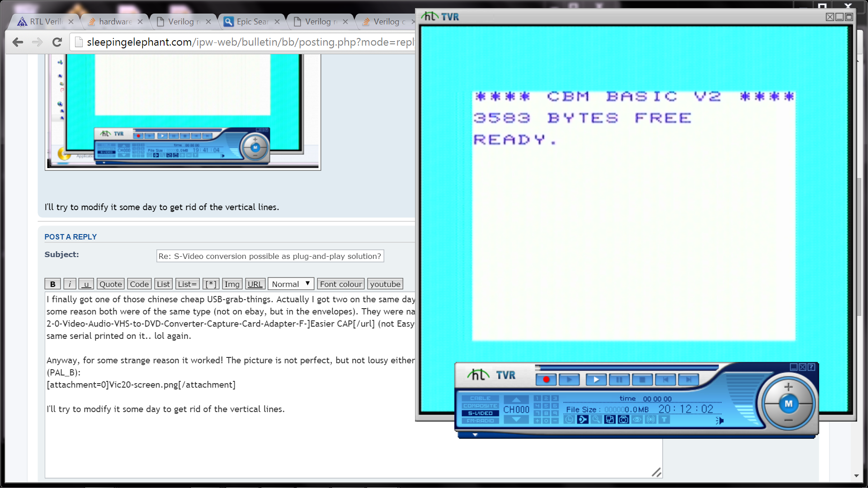The width and height of the screenshot is (868, 488).
Task: Click the List BBCode button
Action: pyautogui.click(x=163, y=284)
